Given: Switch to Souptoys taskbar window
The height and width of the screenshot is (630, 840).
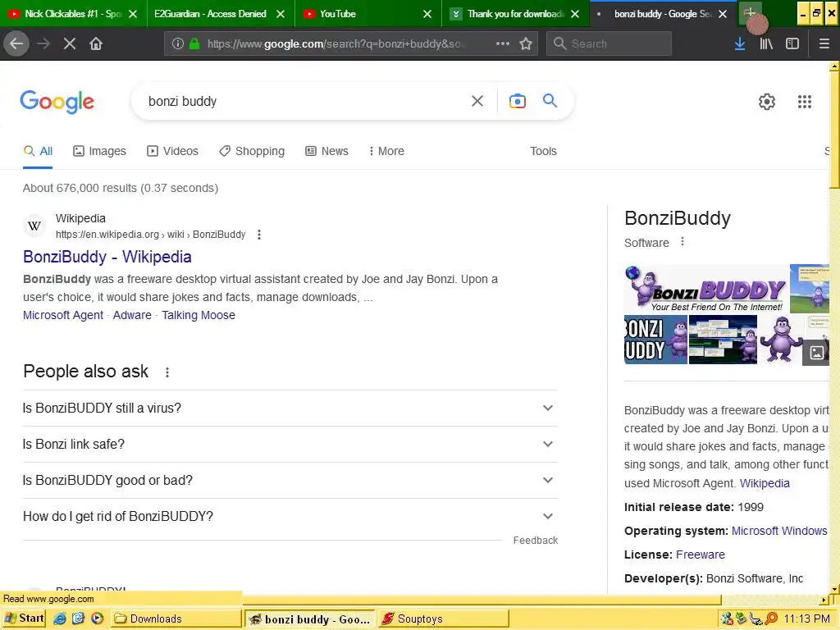Looking at the screenshot, I should (x=444, y=619).
